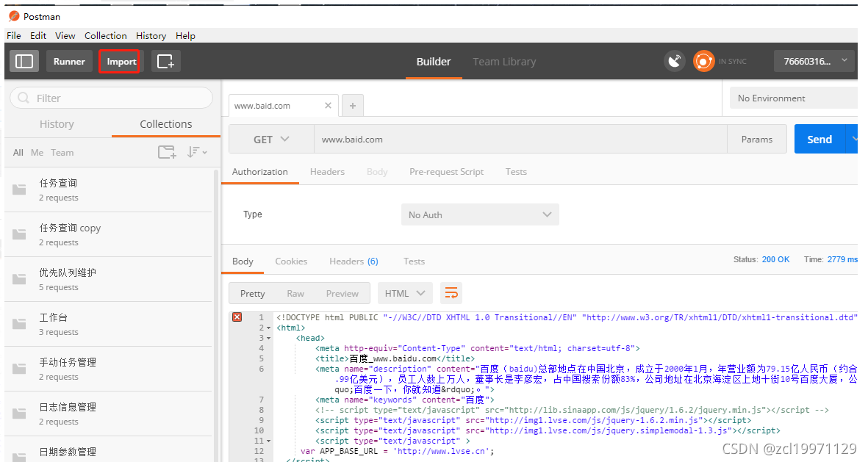This screenshot has height=462, width=868.
Task: Toggle the sidebar panel icon
Action: pos(24,62)
